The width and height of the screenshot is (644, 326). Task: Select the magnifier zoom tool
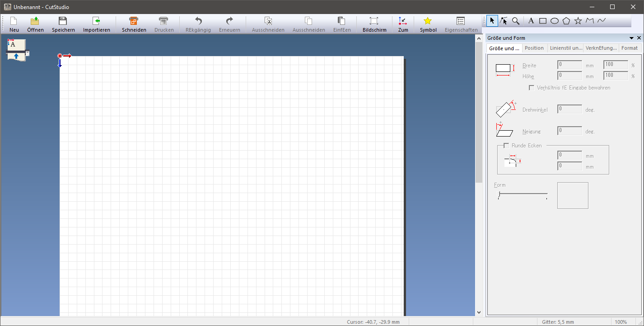click(516, 21)
